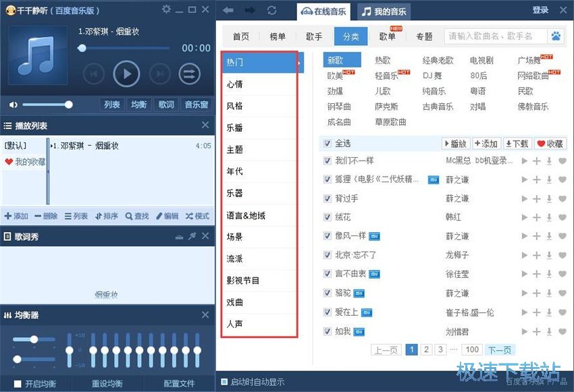Click the 下载 button above song list
The image size is (574, 392).
point(517,144)
